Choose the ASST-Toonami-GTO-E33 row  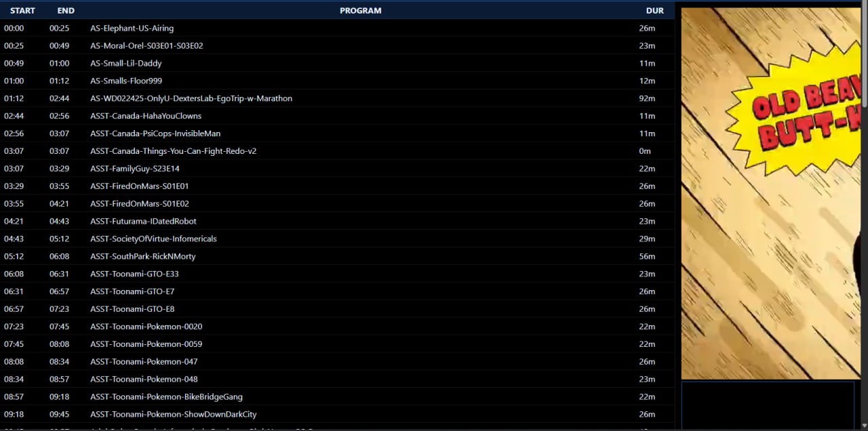(134, 274)
